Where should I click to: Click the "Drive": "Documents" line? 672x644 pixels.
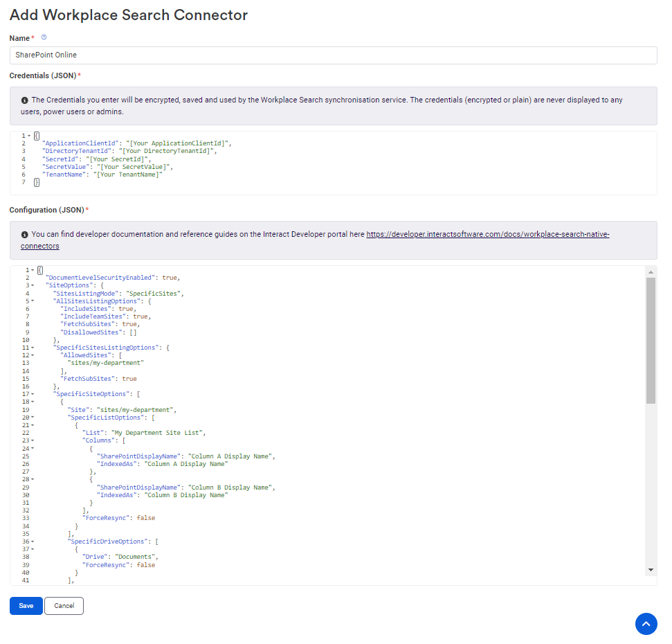click(120, 557)
